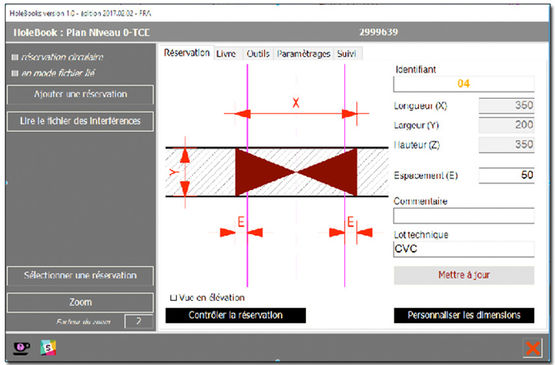Screen dimensions: 555x365
Task: Click the Lot technique field showing CVC
Action: pos(464,249)
